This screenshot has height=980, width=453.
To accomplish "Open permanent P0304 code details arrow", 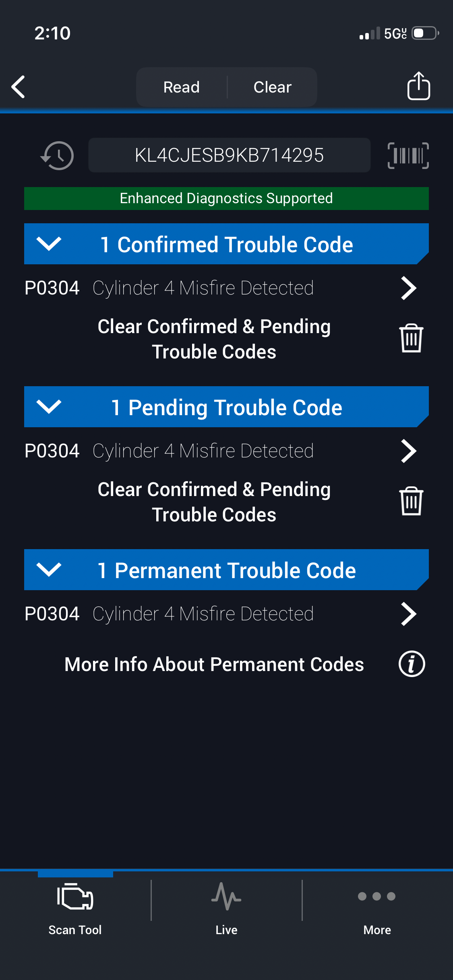I will click(x=408, y=614).
